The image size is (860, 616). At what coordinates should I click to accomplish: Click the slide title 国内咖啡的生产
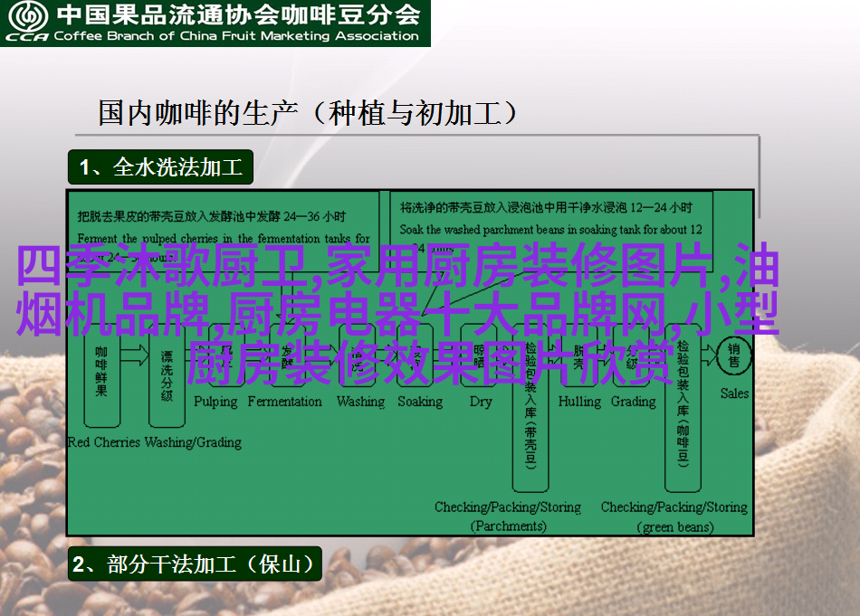point(308,114)
